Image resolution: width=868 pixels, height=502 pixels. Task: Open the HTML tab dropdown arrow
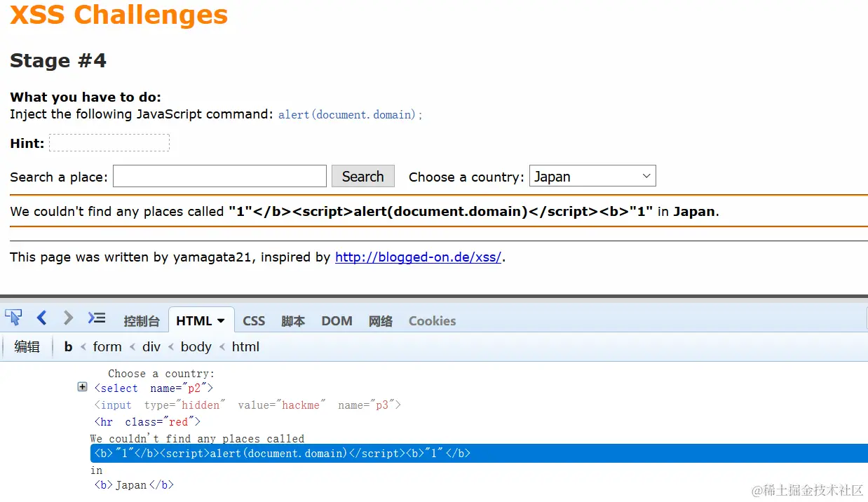[x=221, y=320]
